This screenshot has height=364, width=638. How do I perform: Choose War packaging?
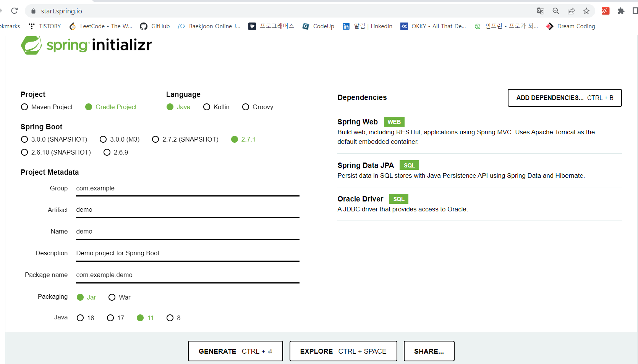click(x=120, y=297)
